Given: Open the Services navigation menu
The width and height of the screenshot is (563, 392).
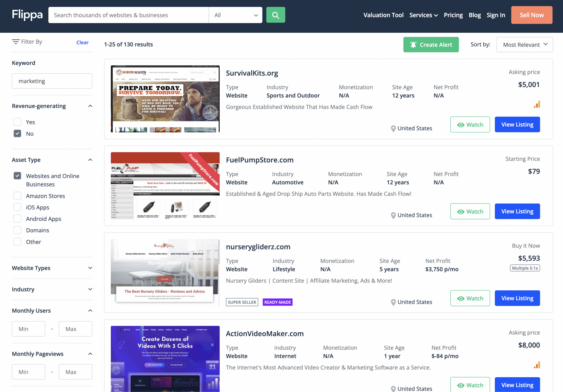Looking at the screenshot, I should [424, 15].
